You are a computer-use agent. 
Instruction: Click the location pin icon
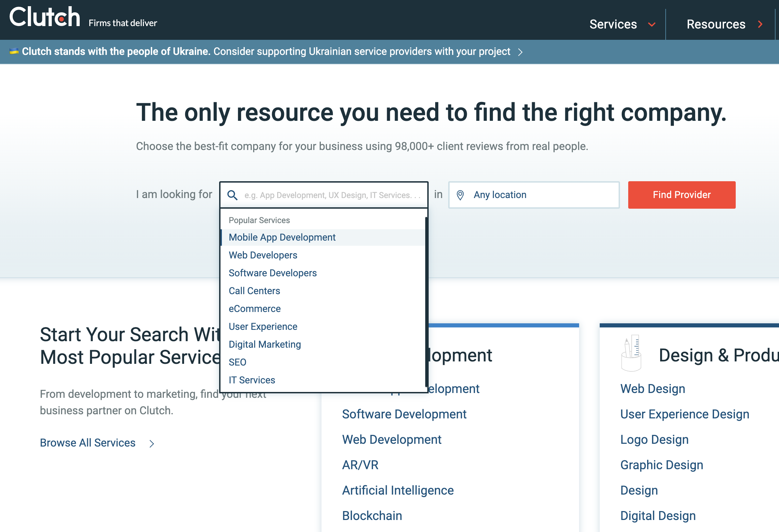[460, 195]
